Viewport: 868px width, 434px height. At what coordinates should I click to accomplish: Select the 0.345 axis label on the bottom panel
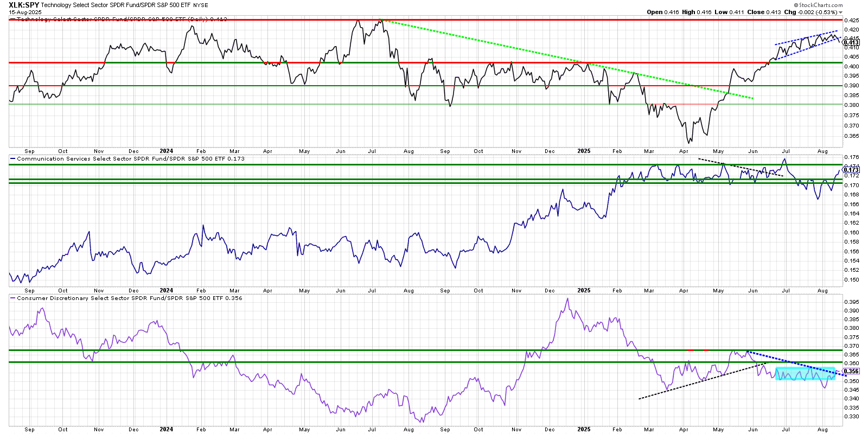point(851,390)
